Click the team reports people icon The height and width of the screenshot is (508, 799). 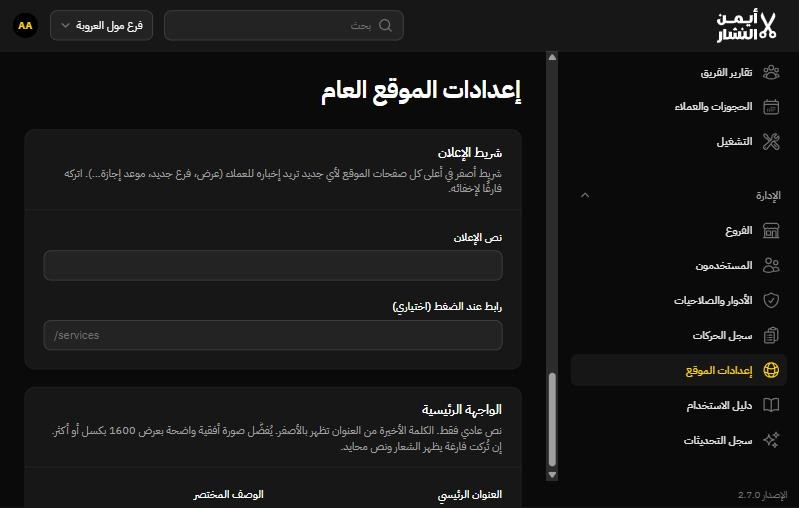(771, 72)
